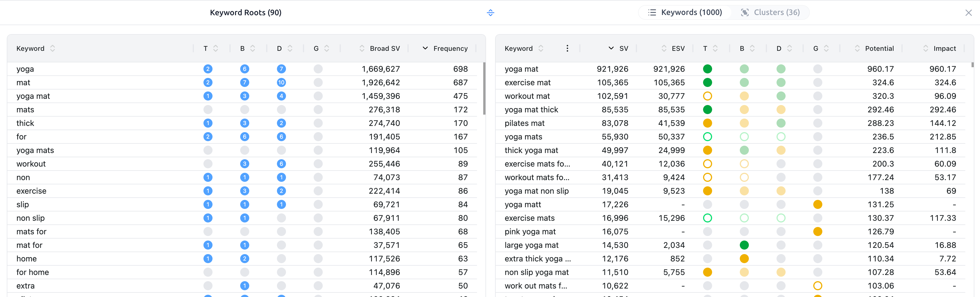Click the sort arrows beside the Impact column
The height and width of the screenshot is (297, 980).
pyautogui.click(x=926, y=48)
